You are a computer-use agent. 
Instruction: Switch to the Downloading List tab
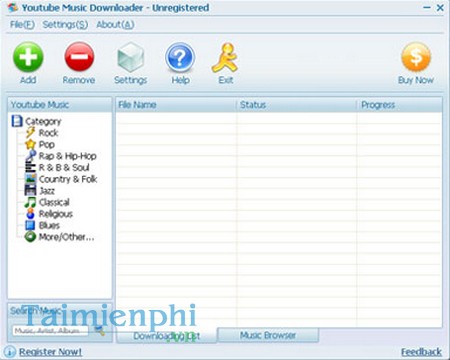coord(167,336)
